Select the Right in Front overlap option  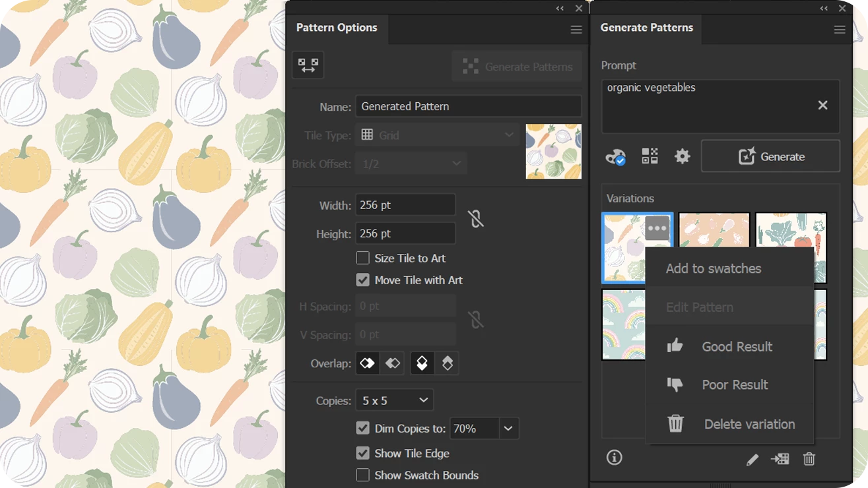click(393, 363)
